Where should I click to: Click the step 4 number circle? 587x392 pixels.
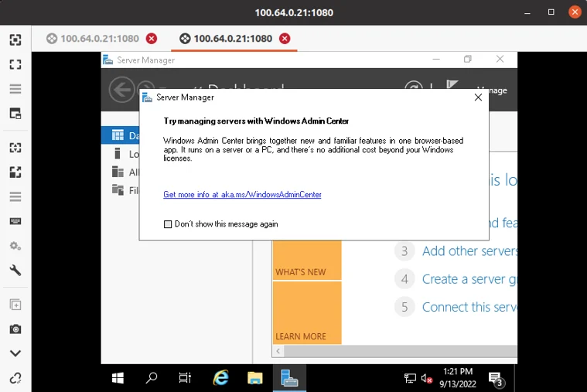tap(404, 279)
